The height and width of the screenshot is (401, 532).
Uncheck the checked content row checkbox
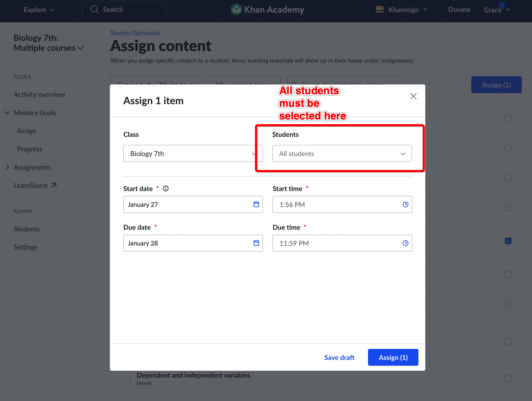point(508,241)
